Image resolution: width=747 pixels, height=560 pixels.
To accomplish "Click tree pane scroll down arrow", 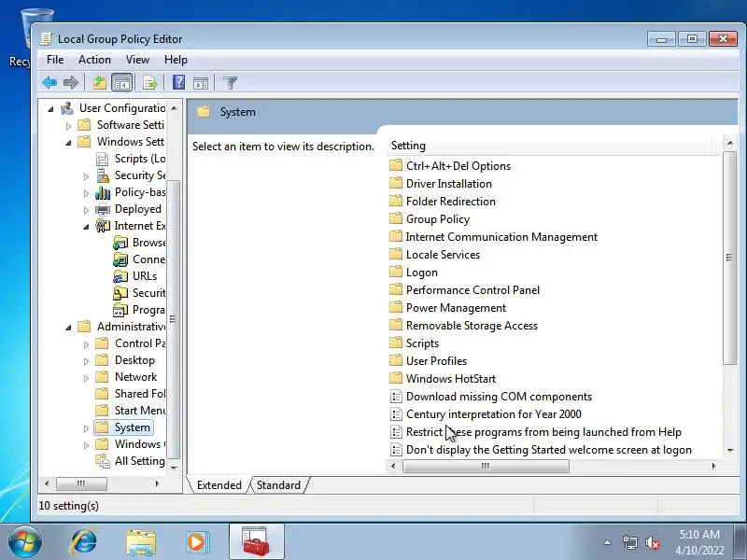I will [174, 469].
